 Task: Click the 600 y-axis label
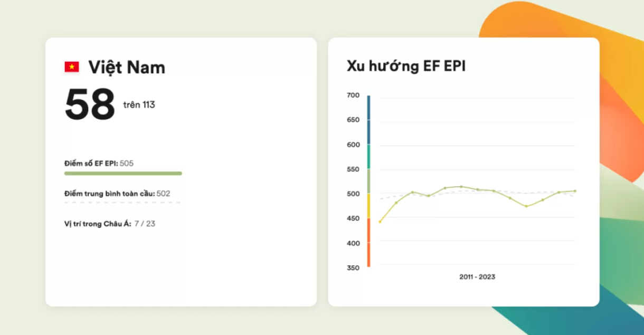(x=353, y=145)
